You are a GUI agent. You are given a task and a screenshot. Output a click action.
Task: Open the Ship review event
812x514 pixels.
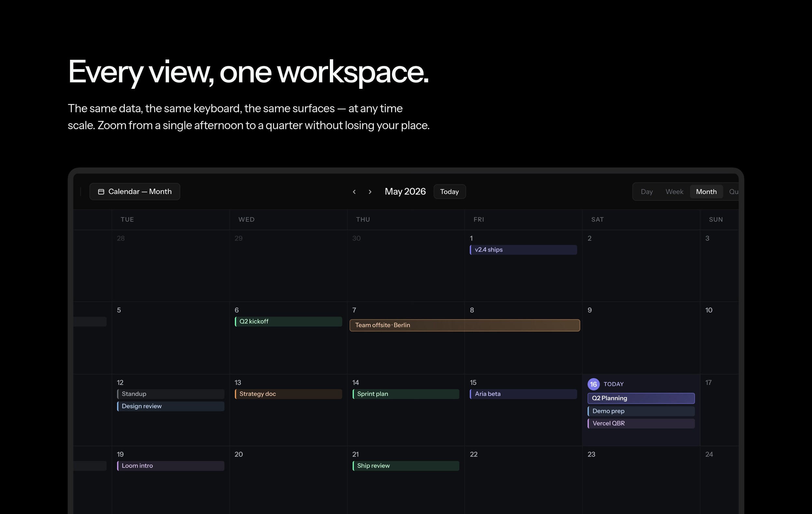pyautogui.click(x=406, y=466)
